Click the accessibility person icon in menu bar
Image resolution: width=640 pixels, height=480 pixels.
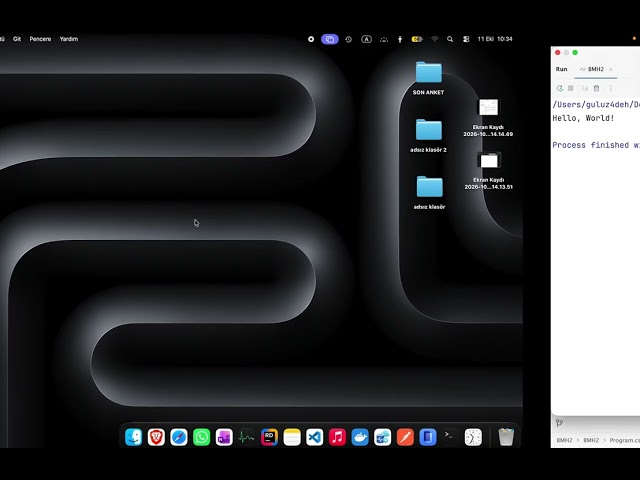tap(400, 39)
